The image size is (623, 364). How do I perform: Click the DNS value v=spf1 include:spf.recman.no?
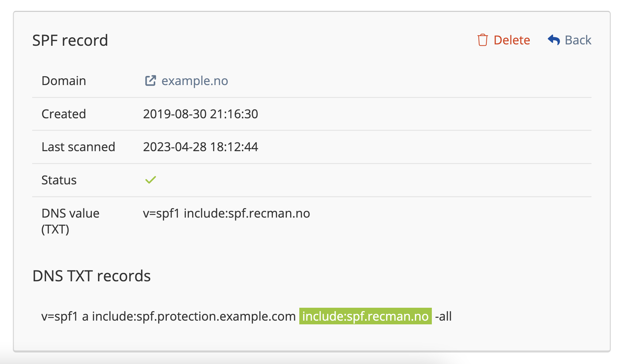pyautogui.click(x=226, y=213)
